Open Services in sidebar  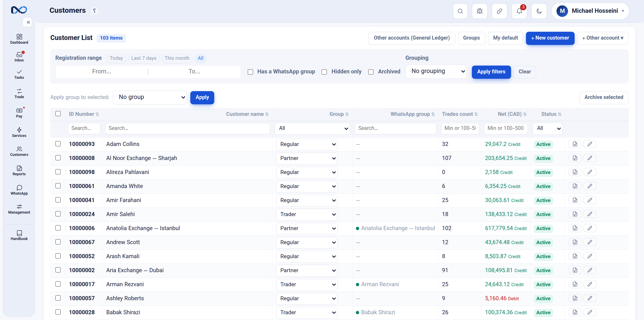(x=19, y=132)
